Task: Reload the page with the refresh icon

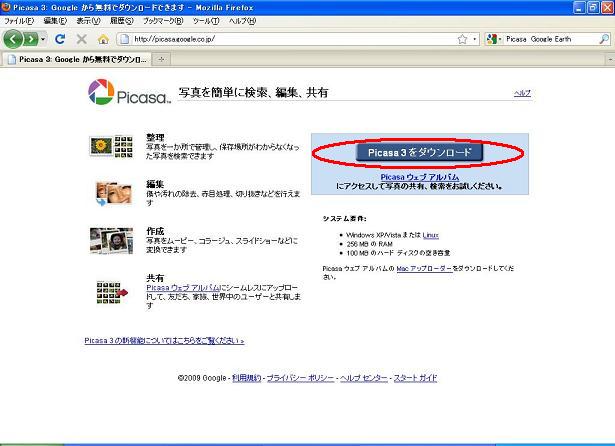Action: (60, 39)
